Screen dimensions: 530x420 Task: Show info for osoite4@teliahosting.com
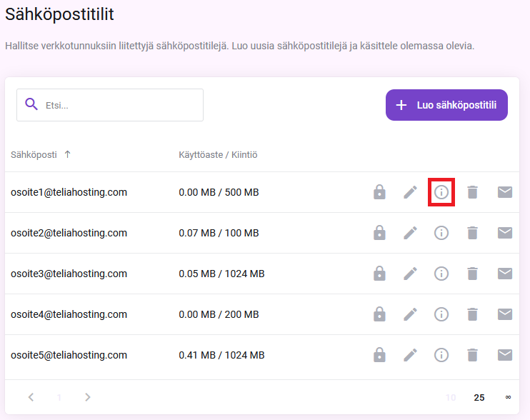click(x=441, y=314)
